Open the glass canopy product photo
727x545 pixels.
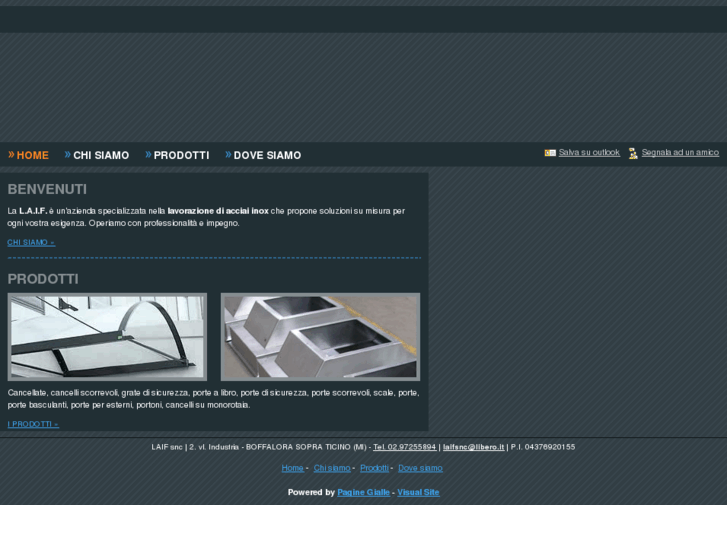click(107, 337)
